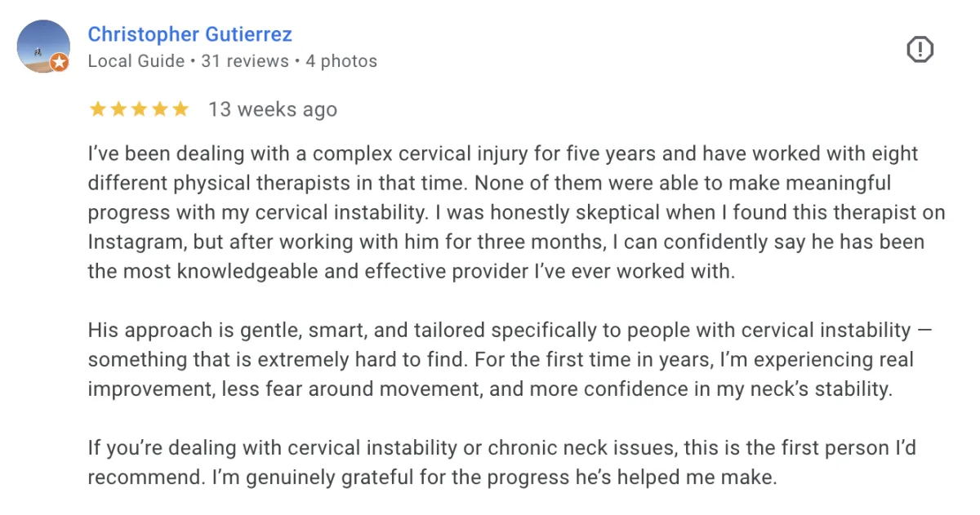
Task: Click the "4 photos" text
Action: pos(341,61)
